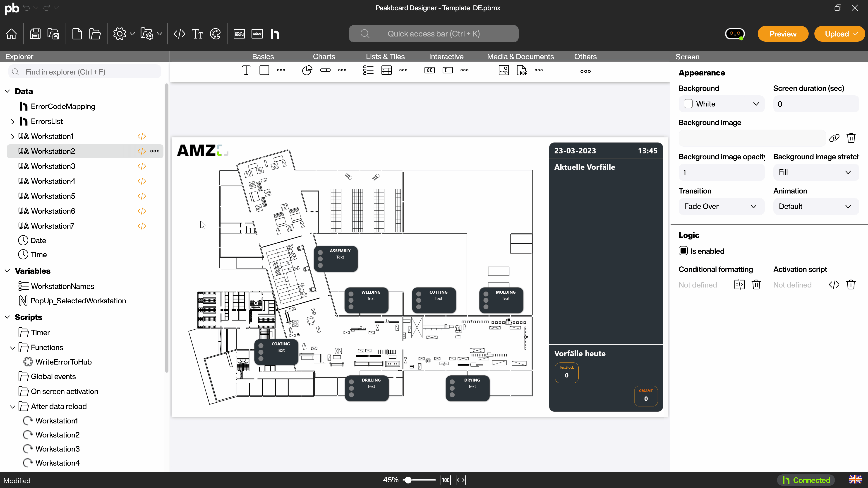Select the WELDING tile on canvas
868x488 pixels.
click(x=367, y=300)
